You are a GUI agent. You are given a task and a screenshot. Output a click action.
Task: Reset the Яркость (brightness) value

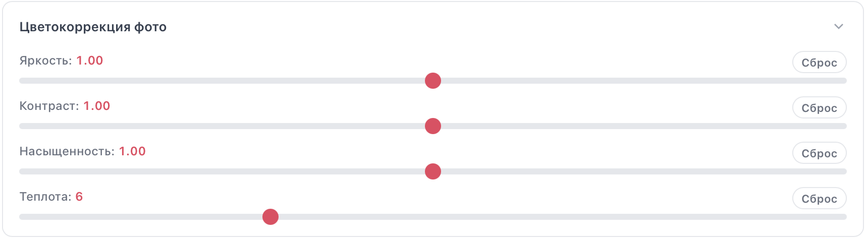(x=819, y=63)
